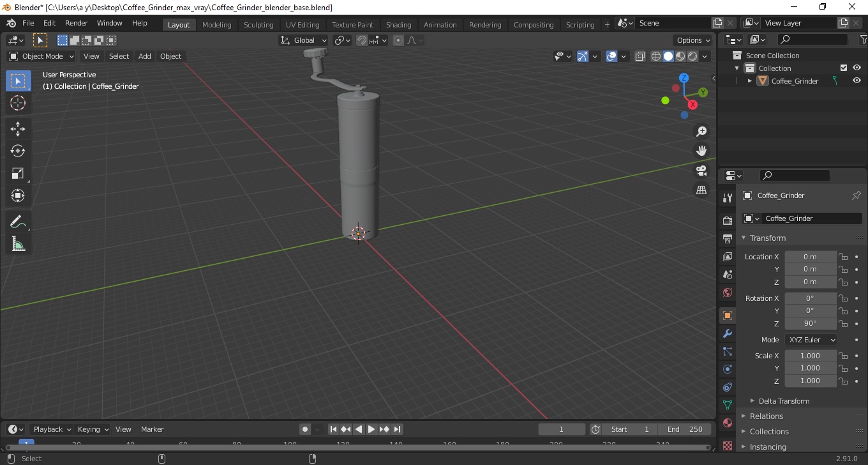868x465 pixels.
Task: Open the File menu
Action: pyautogui.click(x=28, y=23)
